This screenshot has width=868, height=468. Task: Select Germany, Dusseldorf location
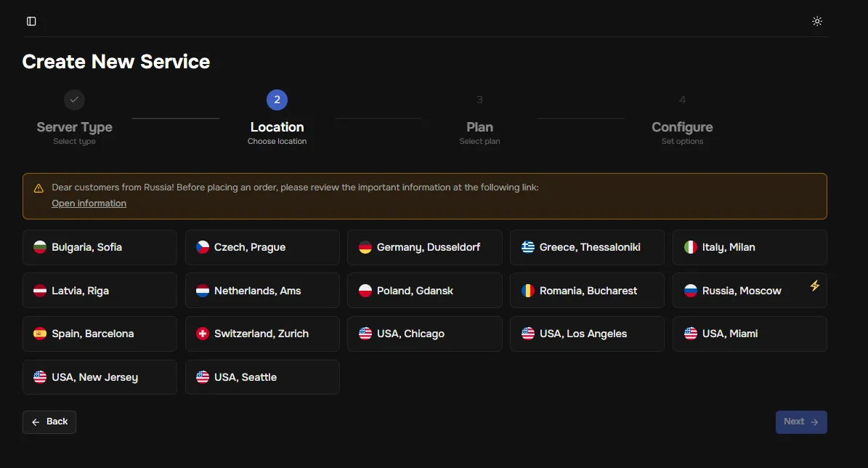point(424,247)
